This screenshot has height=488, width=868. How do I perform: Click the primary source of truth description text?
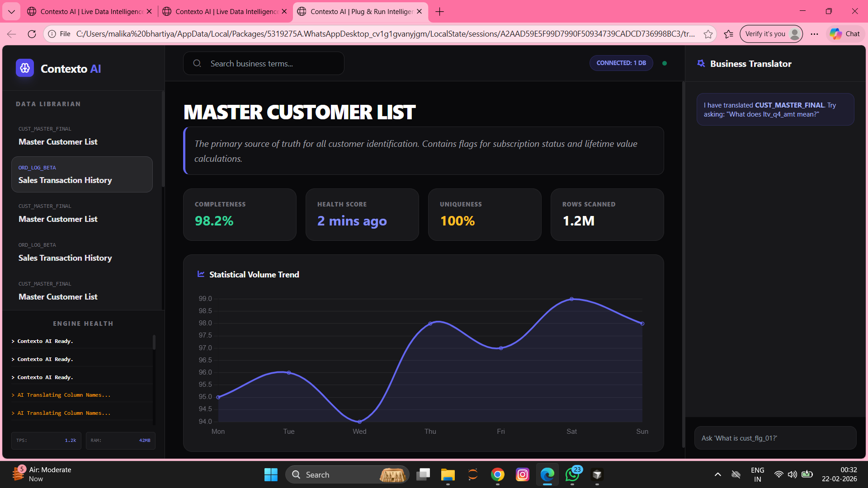pos(416,151)
